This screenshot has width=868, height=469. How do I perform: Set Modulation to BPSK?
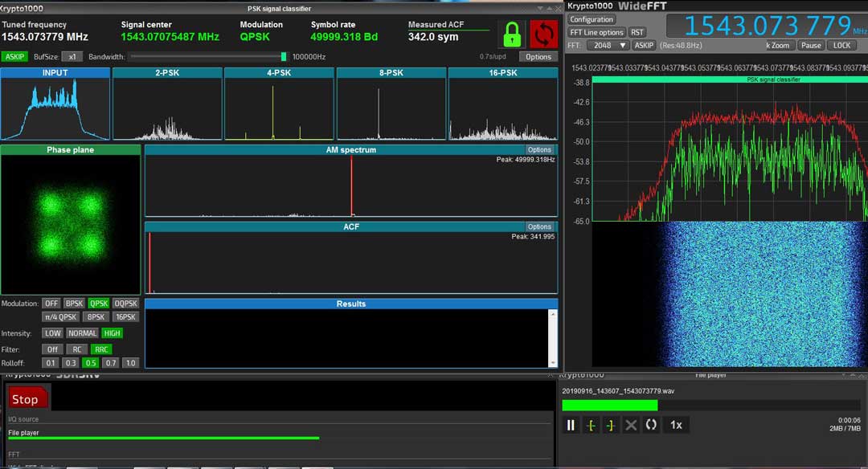click(74, 303)
